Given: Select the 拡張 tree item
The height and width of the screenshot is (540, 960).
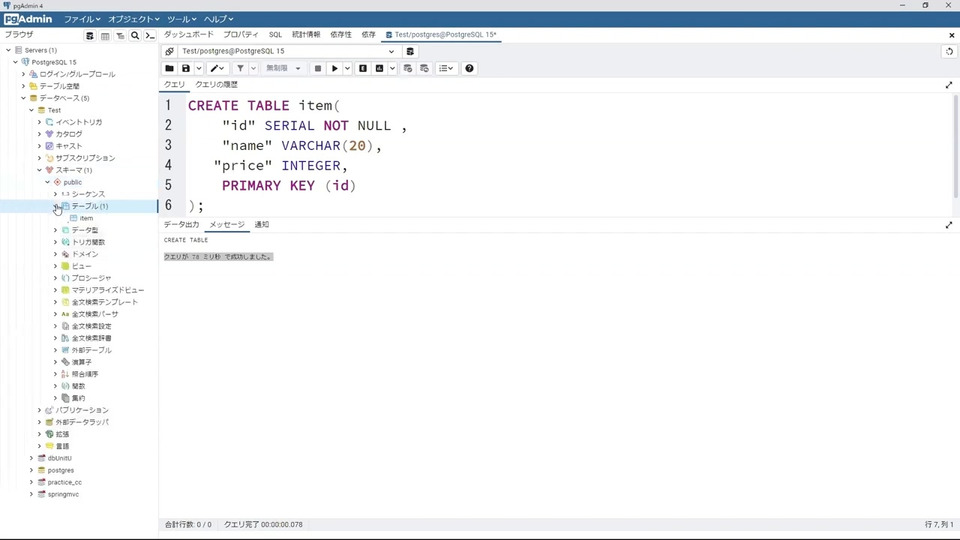Looking at the screenshot, I should pyautogui.click(x=62, y=434).
